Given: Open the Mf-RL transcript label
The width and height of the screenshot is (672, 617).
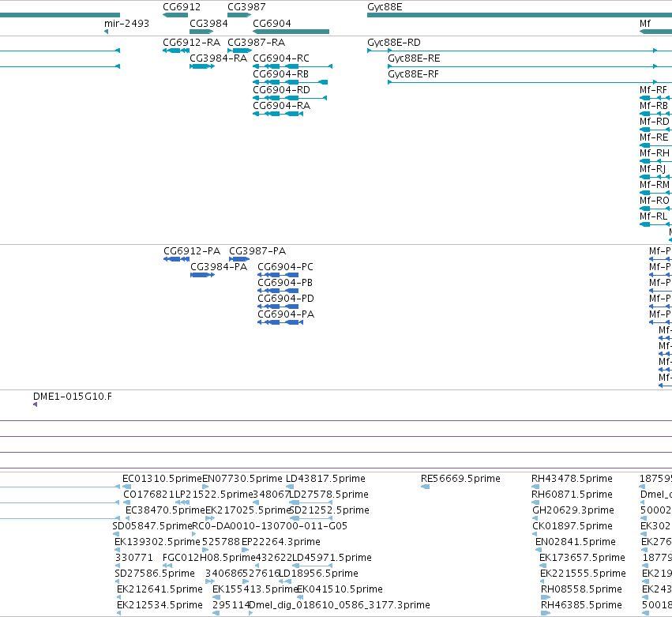Looking at the screenshot, I should 654,216.
